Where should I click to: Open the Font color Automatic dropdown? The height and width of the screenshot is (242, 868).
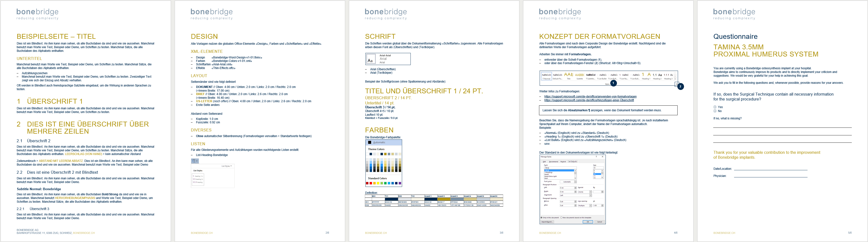click(575, 182)
